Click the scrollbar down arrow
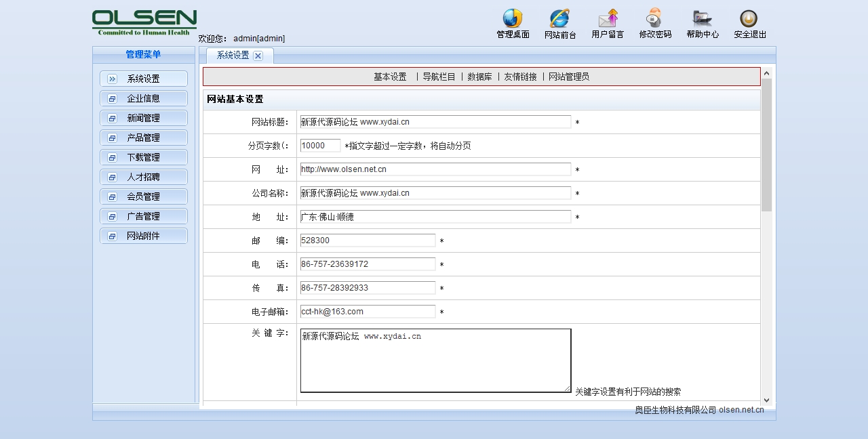The image size is (868, 439). [766, 400]
